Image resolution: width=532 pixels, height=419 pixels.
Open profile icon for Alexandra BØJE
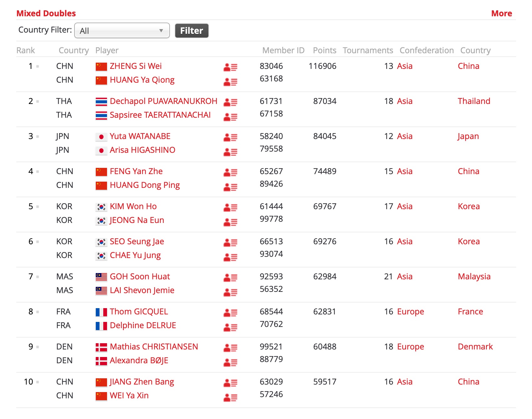[x=230, y=363]
